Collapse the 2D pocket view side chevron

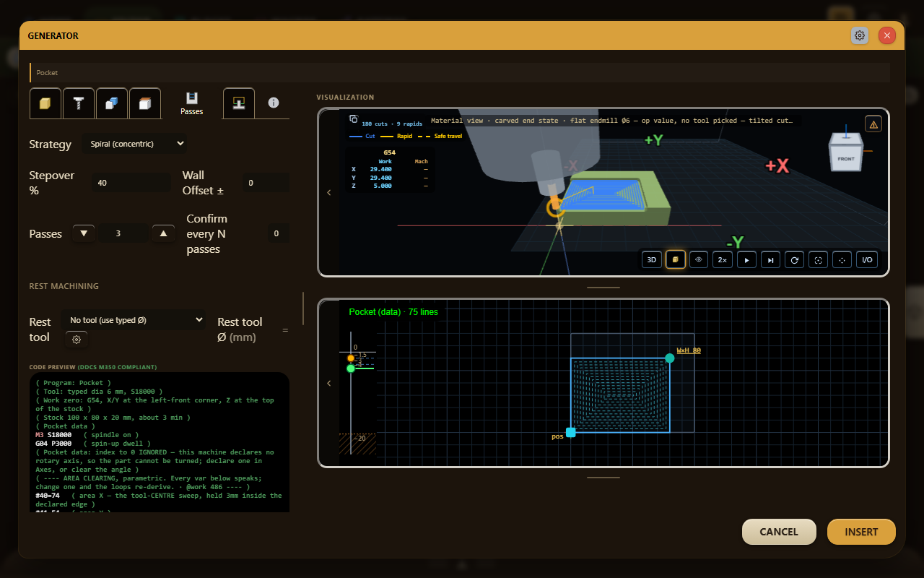[x=329, y=383]
